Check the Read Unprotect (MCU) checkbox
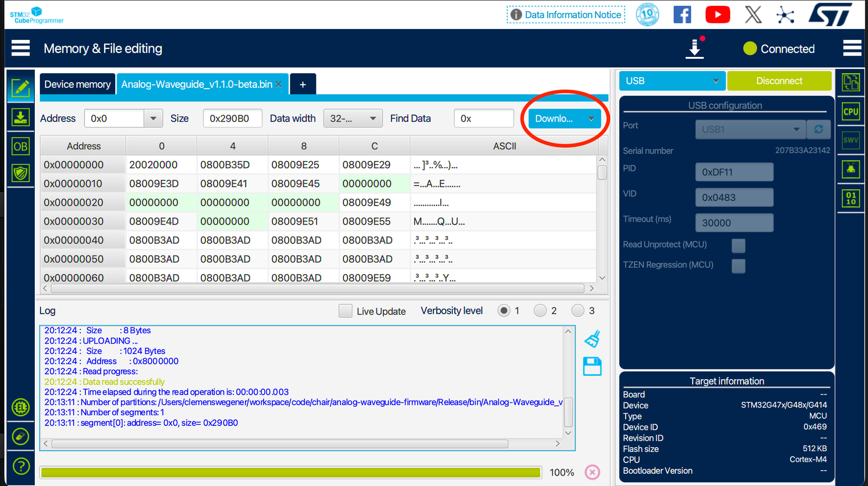 [x=738, y=245]
